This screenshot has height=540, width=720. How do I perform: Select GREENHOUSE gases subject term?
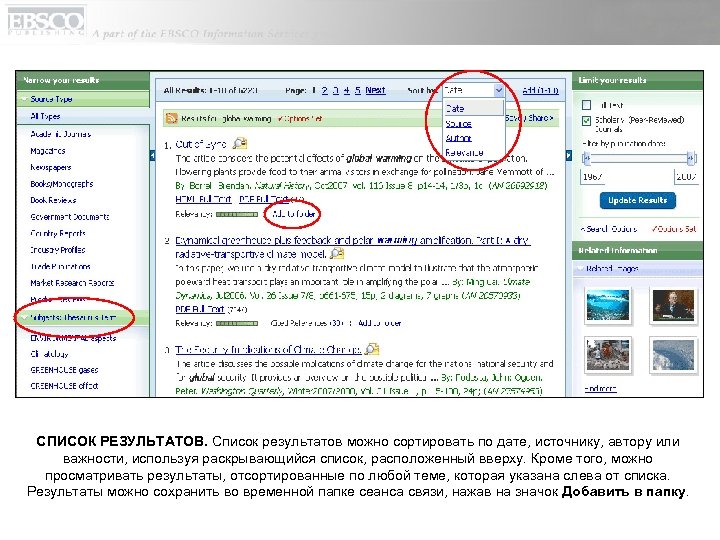click(64, 370)
